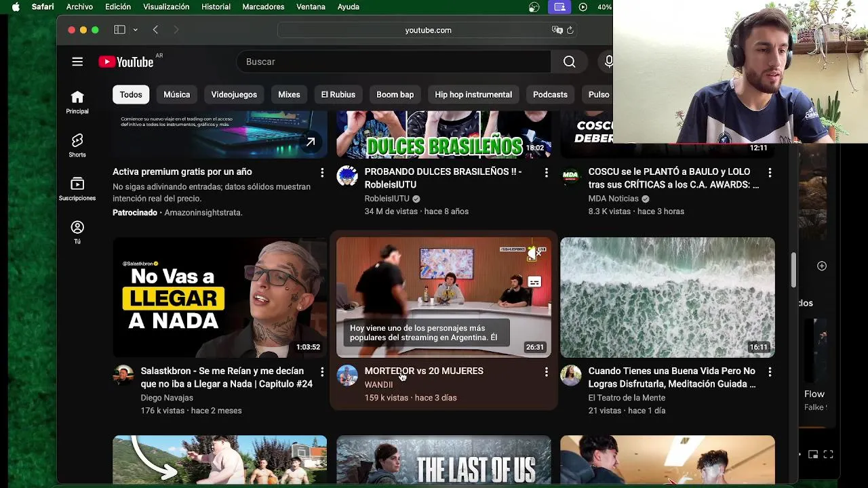The image size is (868, 488).
Task: Unmute the MORTEDOR video preview
Action: (534, 253)
